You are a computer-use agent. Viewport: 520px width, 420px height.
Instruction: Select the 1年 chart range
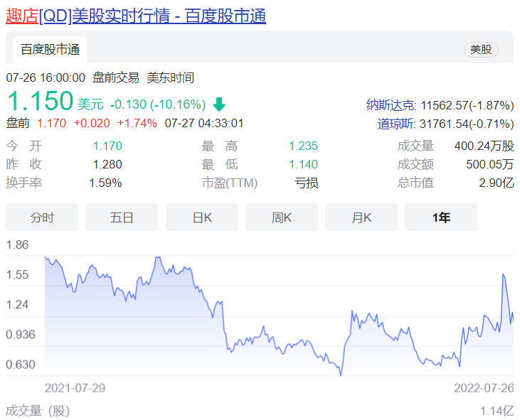(x=441, y=217)
